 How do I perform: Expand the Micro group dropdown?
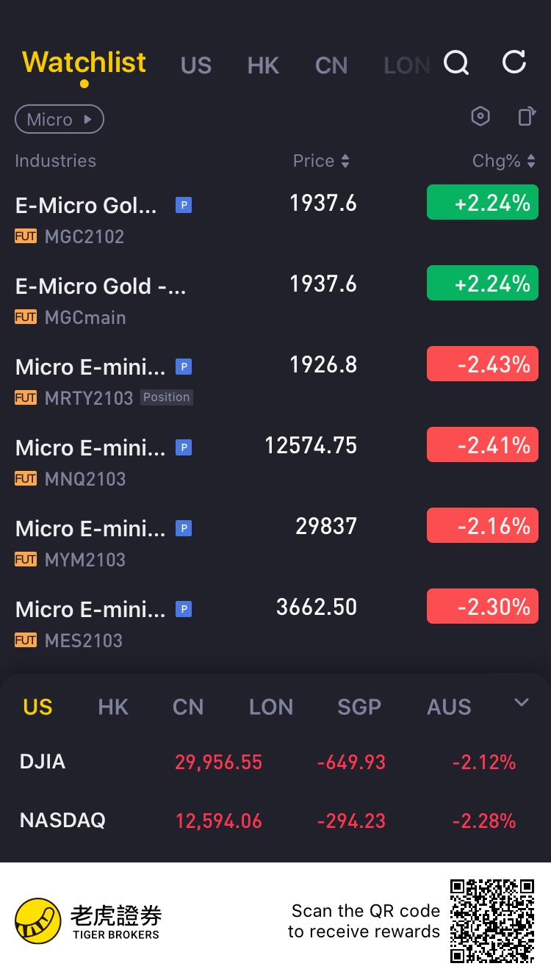coord(60,119)
